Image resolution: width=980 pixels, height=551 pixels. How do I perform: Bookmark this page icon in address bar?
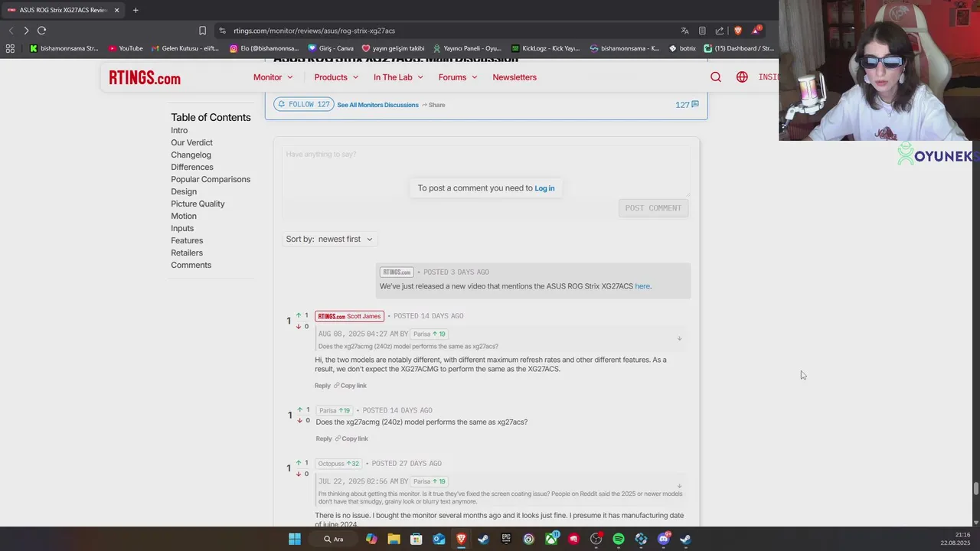pos(202,31)
